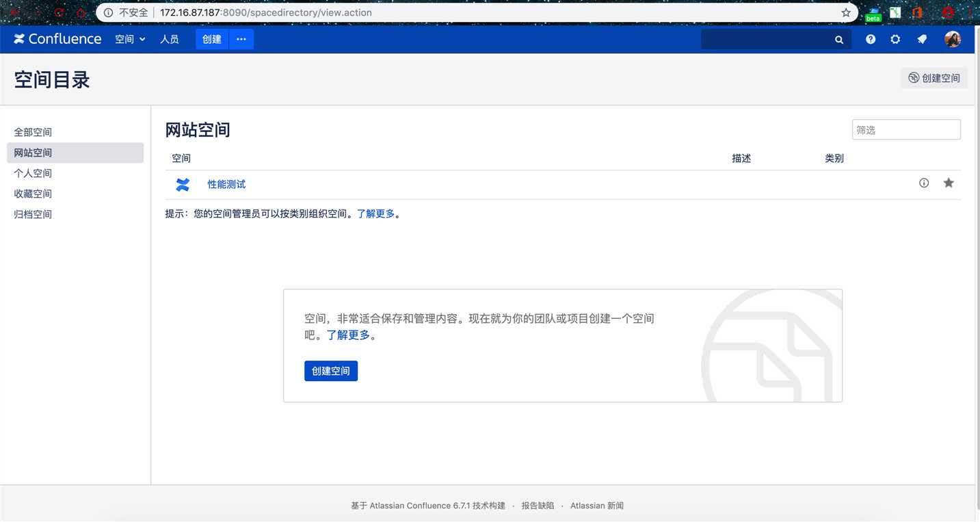Click 了解更多 link in the tip line
Screen dimensions: 980x522
click(375, 213)
